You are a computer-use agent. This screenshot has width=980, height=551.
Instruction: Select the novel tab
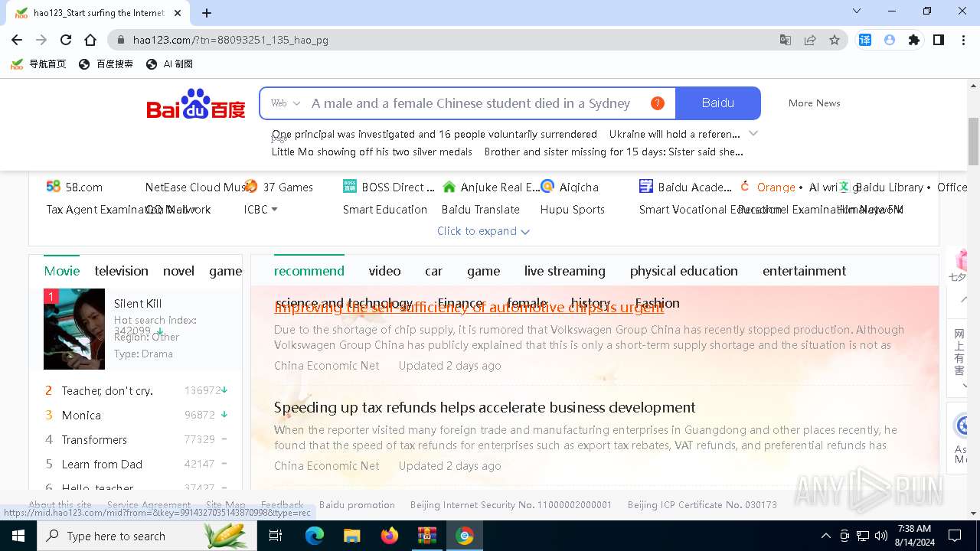[x=178, y=271]
